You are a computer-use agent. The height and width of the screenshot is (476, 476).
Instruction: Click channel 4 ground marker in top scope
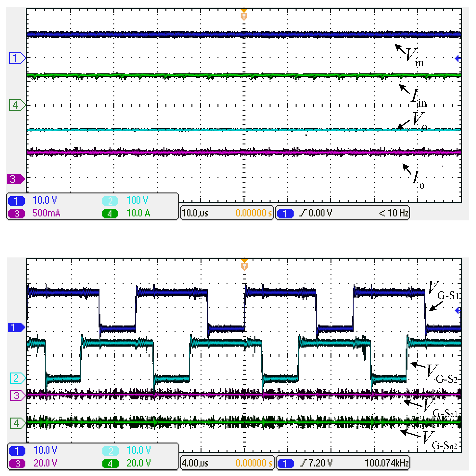coord(17,105)
